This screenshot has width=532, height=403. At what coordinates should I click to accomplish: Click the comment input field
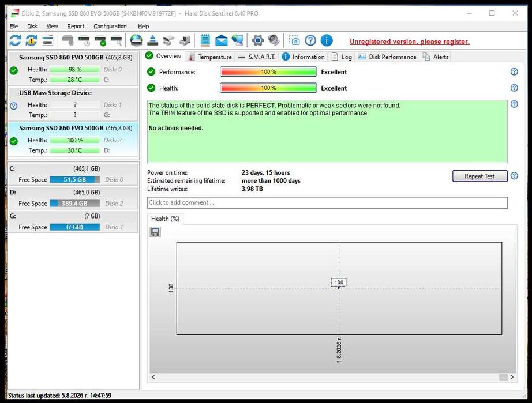(327, 203)
